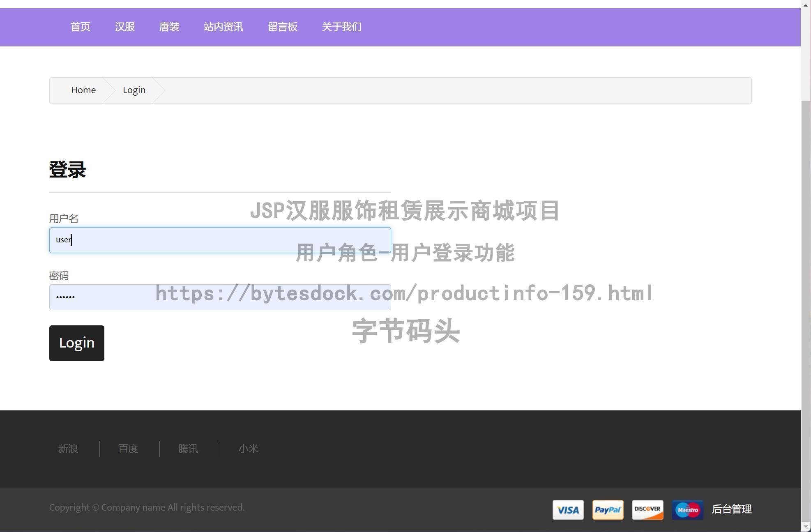Open the 汉服 category page
Image resolution: width=811 pixels, height=532 pixels.
click(x=124, y=27)
